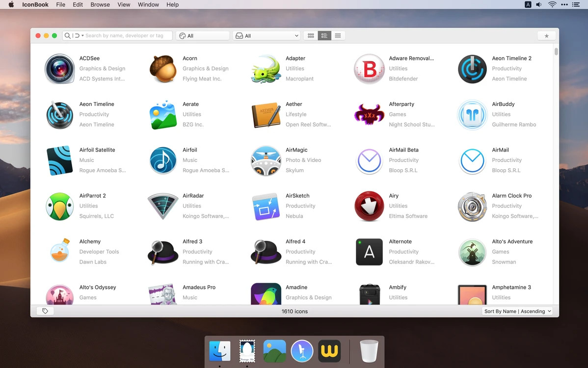
Task: Open the Aeon Timeline 2 icon
Action: pos(472,69)
